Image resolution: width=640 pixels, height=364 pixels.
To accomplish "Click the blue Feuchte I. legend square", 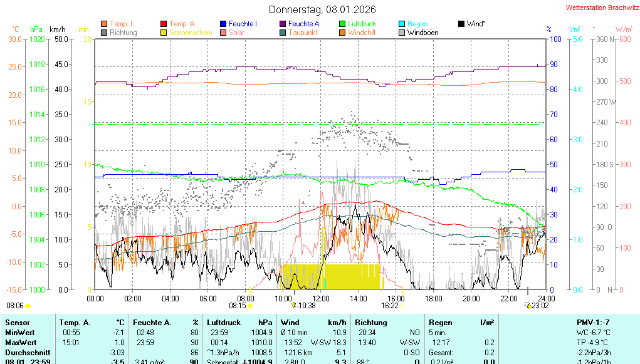I will (223, 24).
